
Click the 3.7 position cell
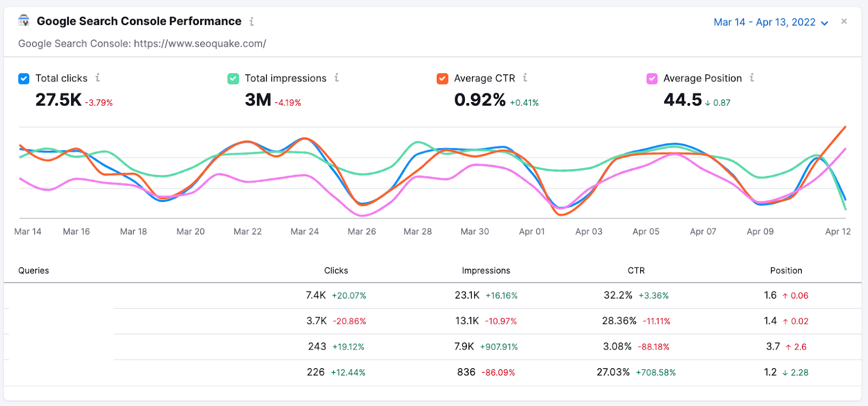tap(773, 346)
